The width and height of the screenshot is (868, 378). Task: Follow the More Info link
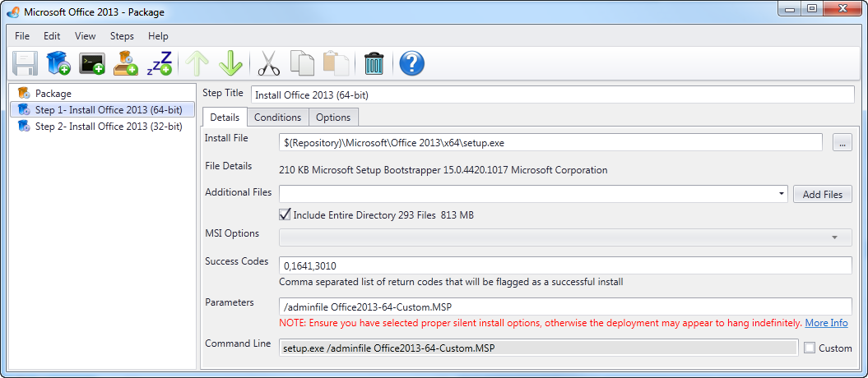point(826,323)
